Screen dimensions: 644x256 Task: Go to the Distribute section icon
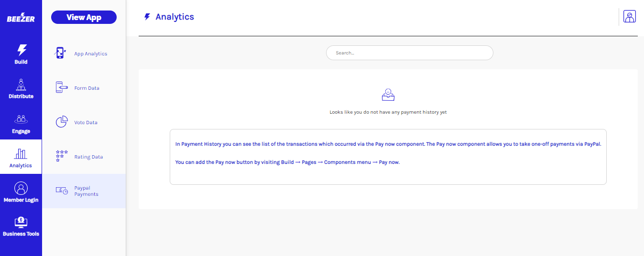tap(21, 85)
